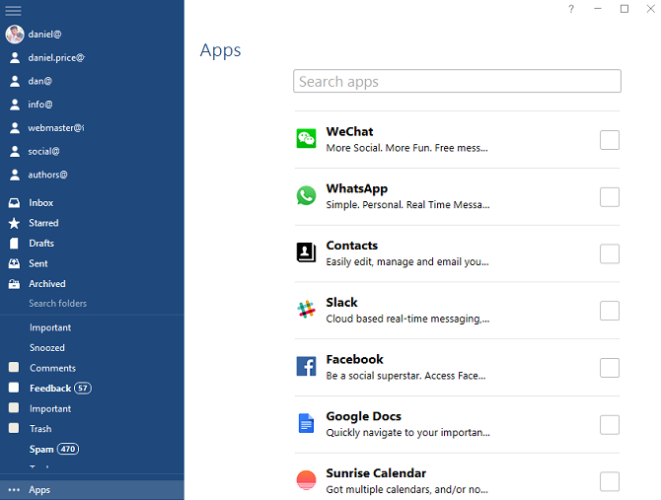Click the Slack app icon
Screen dimensions: 661x500
[x=306, y=309]
